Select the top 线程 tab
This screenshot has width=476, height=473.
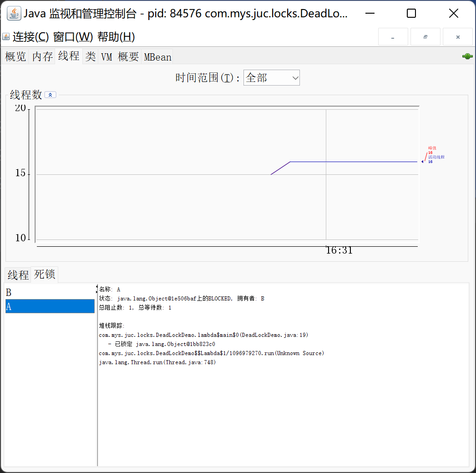(x=69, y=56)
